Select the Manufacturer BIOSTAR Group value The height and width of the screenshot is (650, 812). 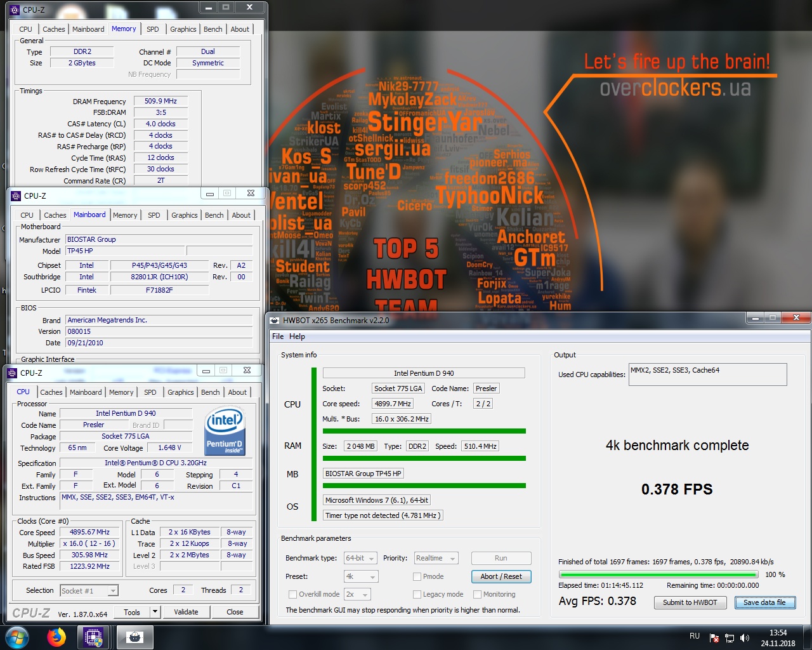click(x=159, y=239)
